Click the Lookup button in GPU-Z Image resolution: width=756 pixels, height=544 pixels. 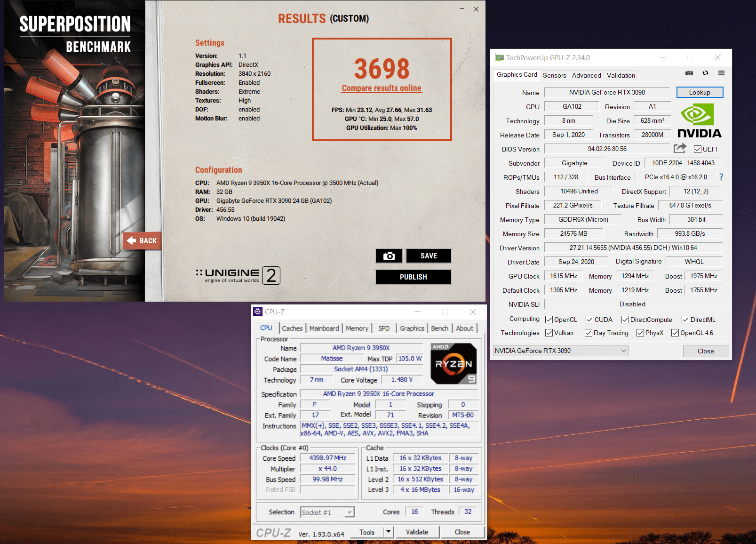[700, 92]
